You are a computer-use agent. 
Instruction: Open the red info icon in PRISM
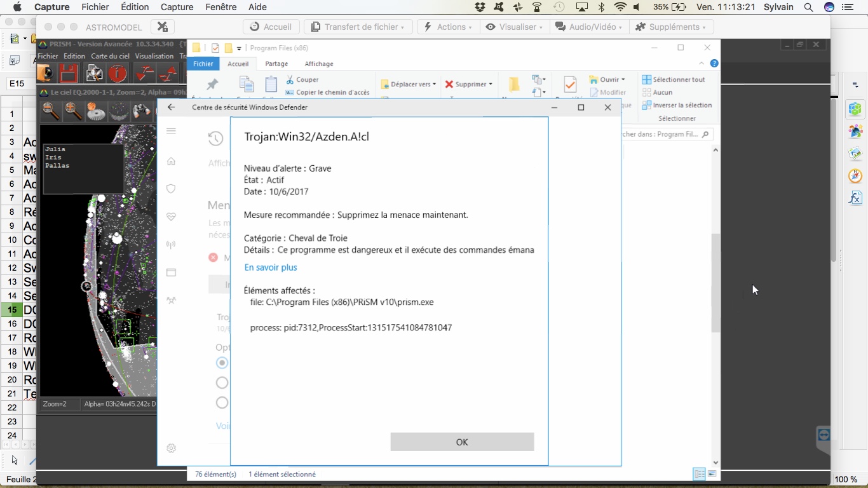pyautogui.click(x=118, y=74)
